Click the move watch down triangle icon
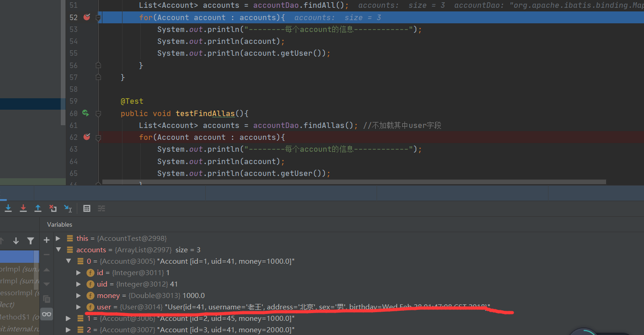Viewport: 644px width, 335px height. click(47, 284)
